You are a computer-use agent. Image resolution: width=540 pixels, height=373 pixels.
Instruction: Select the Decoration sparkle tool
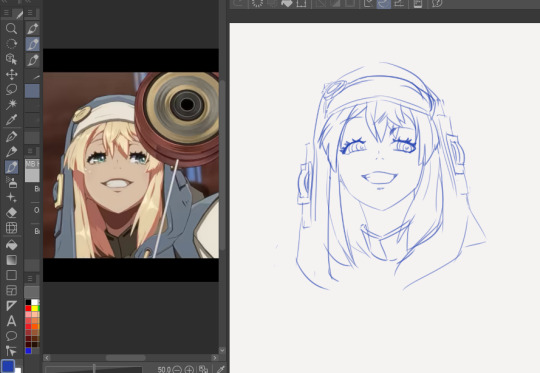click(11, 197)
